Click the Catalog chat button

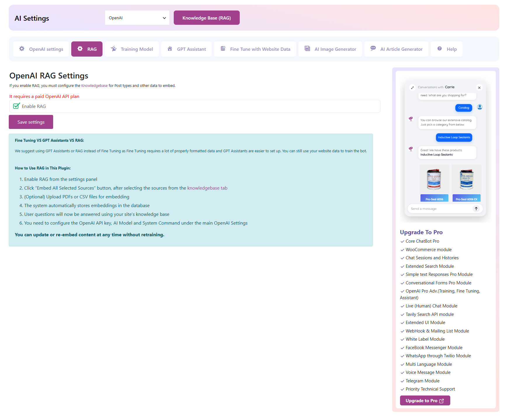tap(464, 108)
